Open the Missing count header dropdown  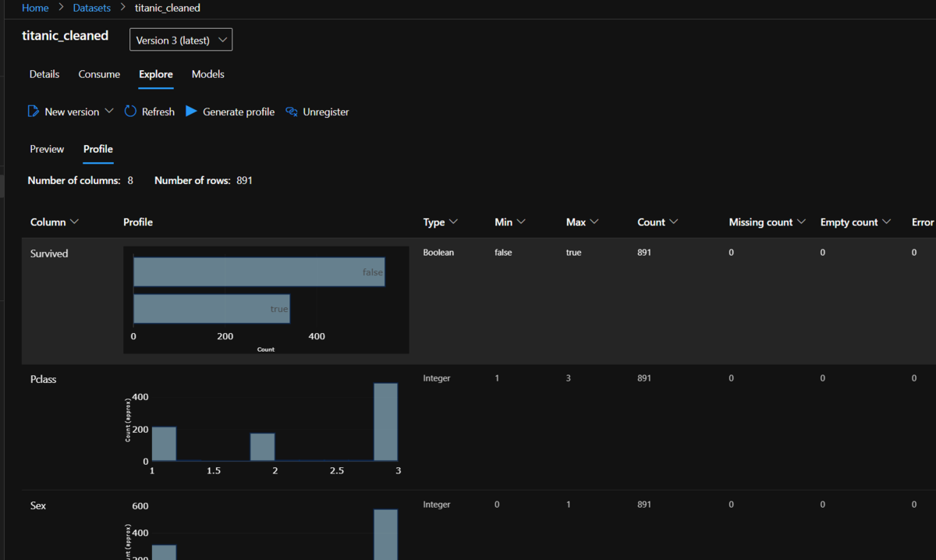click(800, 222)
